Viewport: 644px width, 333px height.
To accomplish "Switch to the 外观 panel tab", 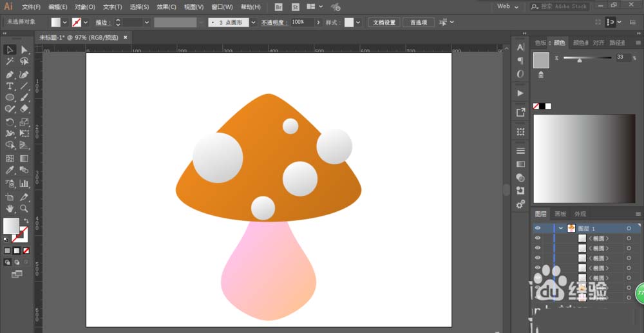I will 580,214.
